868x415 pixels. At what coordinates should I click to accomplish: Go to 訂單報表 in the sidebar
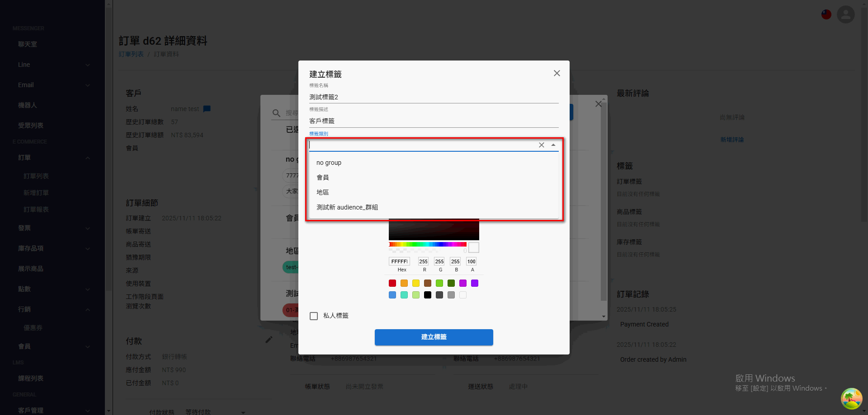click(x=36, y=210)
